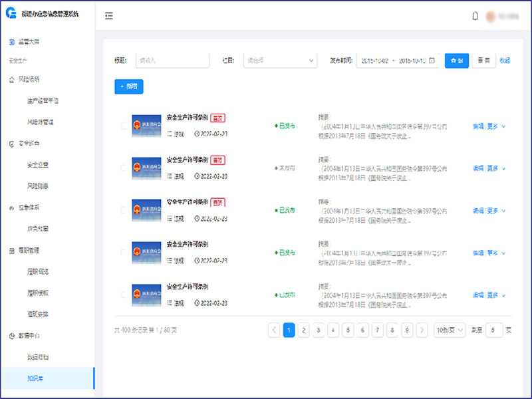The width and height of the screenshot is (532, 399).
Task: Click the 监管大屏 screen icon in the sidebar
Action: tap(12, 42)
